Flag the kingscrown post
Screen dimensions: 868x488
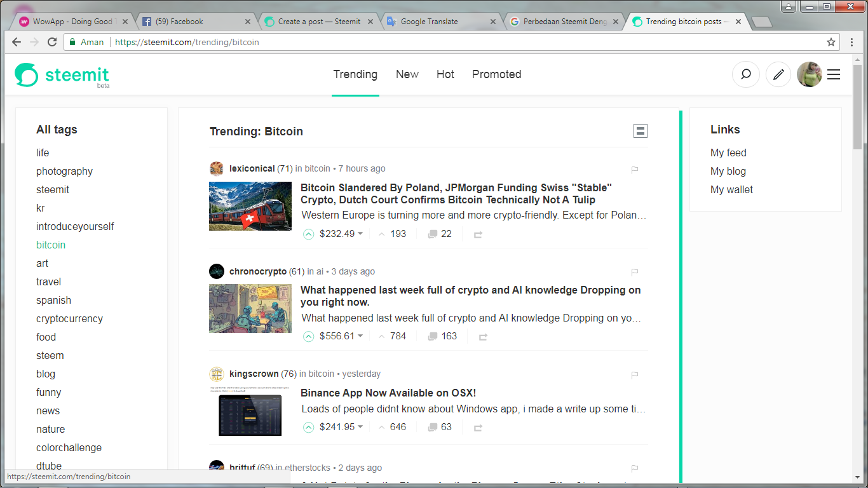(x=634, y=375)
